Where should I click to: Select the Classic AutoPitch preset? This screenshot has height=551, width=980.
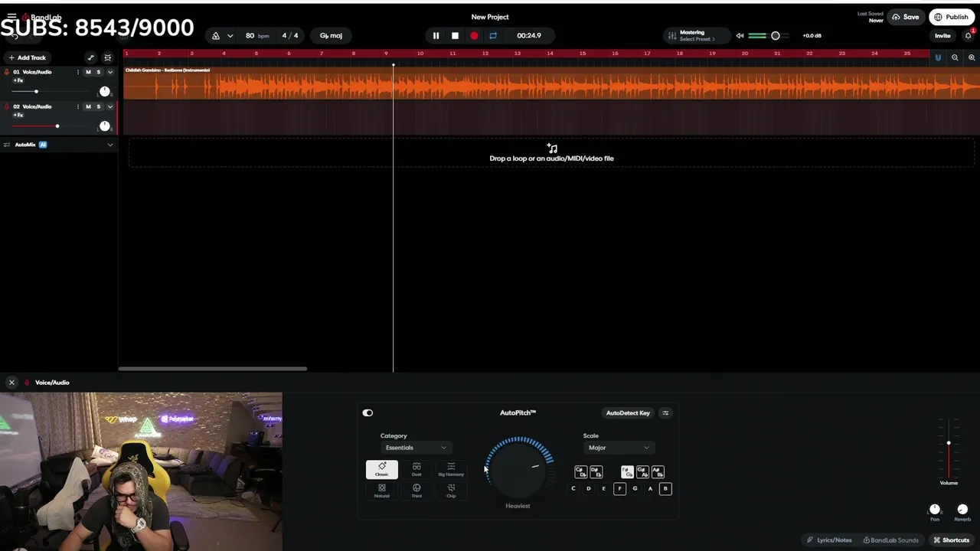(x=382, y=469)
